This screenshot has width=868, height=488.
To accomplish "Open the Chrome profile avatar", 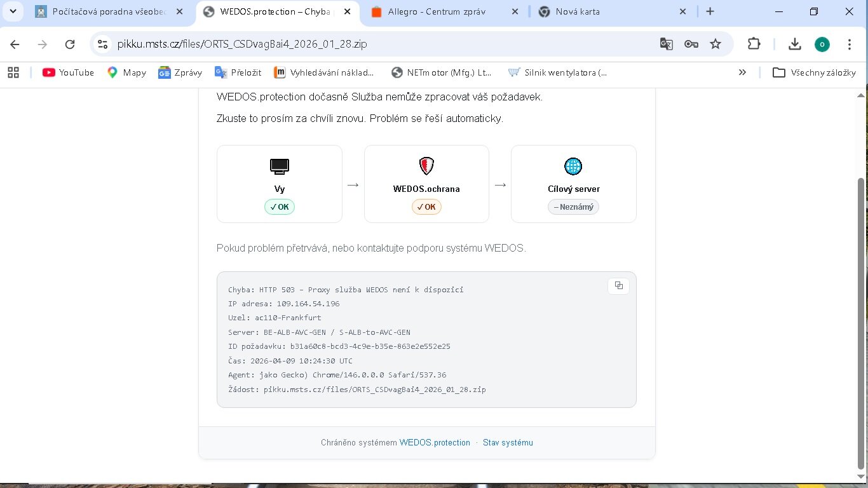I will tap(822, 44).
